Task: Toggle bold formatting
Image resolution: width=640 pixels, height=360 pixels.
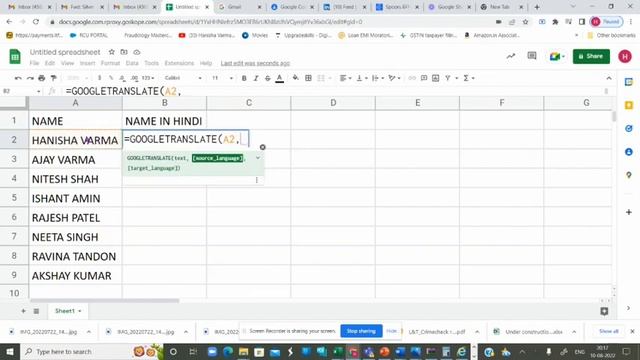Action: (244, 78)
